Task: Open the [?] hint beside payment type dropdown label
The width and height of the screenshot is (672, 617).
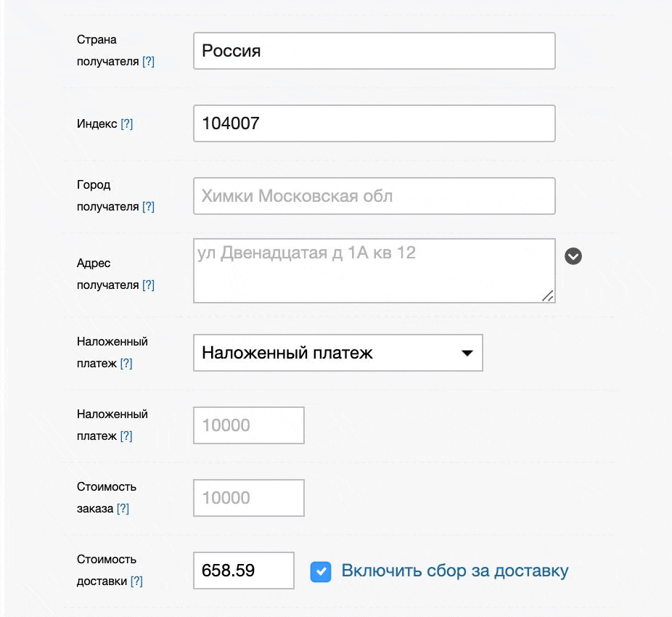Action: point(126,364)
